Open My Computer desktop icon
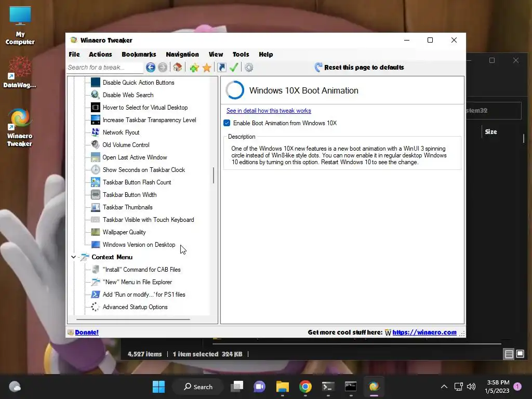This screenshot has height=399, width=532. click(x=20, y=25)
